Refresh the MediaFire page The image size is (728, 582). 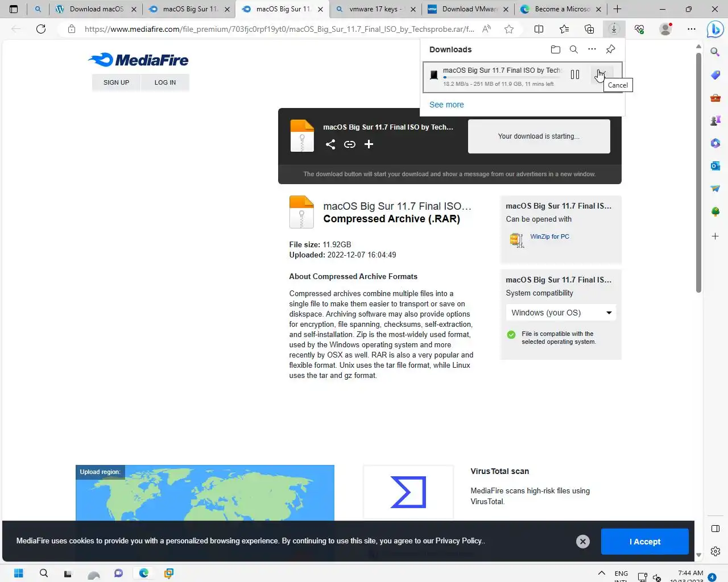point(41,29)
